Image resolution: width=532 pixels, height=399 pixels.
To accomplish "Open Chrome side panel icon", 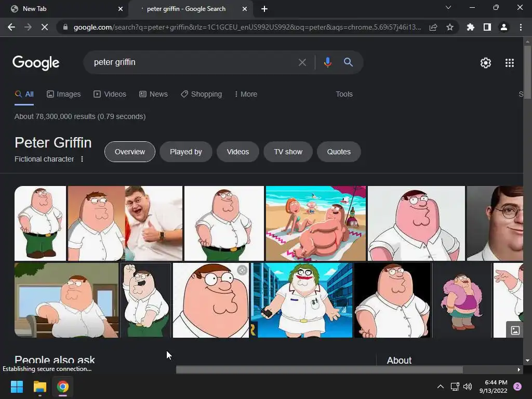I will 487,27.
